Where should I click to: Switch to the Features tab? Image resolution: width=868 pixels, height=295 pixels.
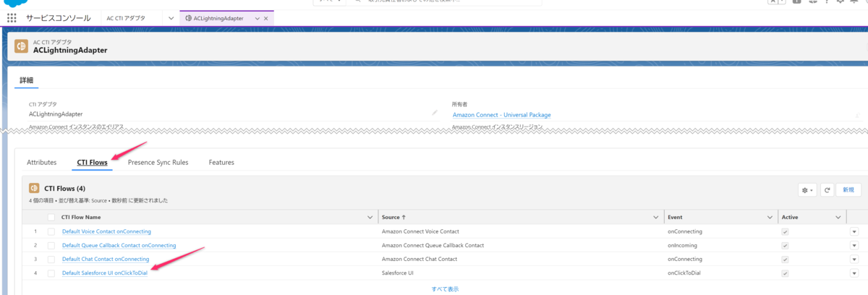click(221, 163)
